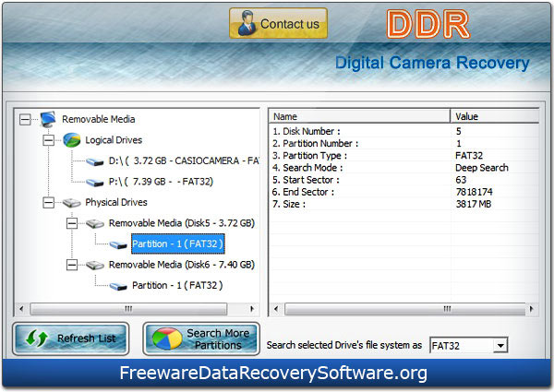This screenshot has height=392, width=554.
Task: Select Partition - 1 under Disk6
Action: pos(177,285)
